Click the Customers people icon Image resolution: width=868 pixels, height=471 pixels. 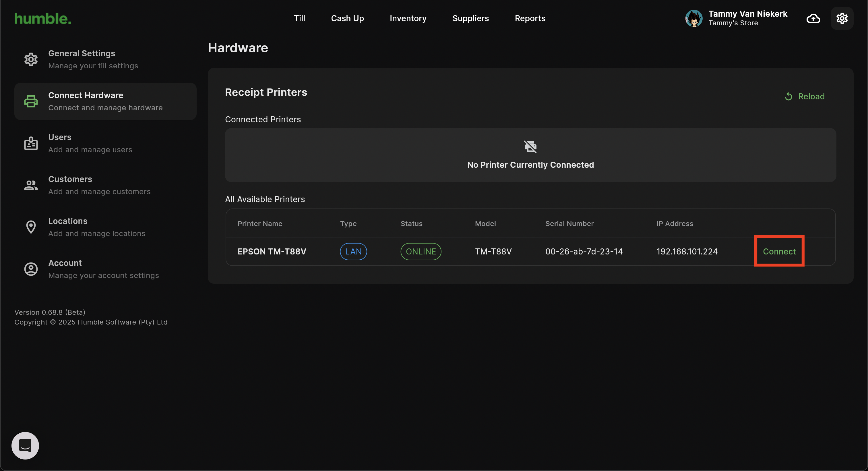tap(31, 185)
